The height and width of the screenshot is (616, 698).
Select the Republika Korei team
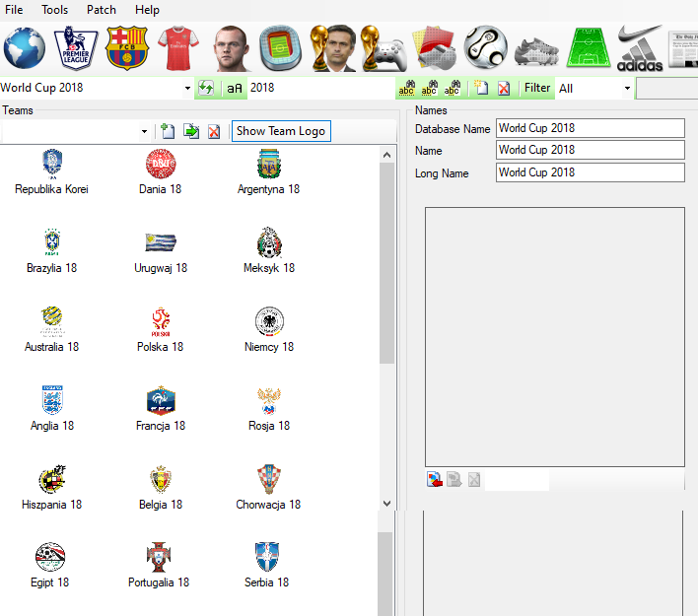coord(51,171)
